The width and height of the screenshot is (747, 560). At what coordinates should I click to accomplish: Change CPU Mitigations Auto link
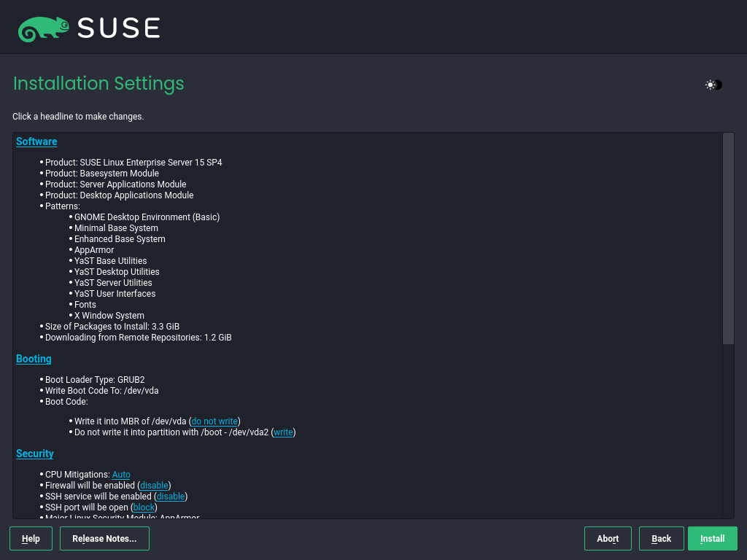[x=121, y=475]
